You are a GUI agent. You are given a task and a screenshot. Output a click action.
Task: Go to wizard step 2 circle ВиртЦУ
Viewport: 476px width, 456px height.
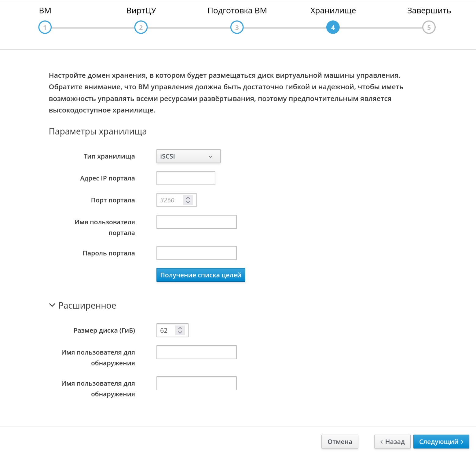141,28
